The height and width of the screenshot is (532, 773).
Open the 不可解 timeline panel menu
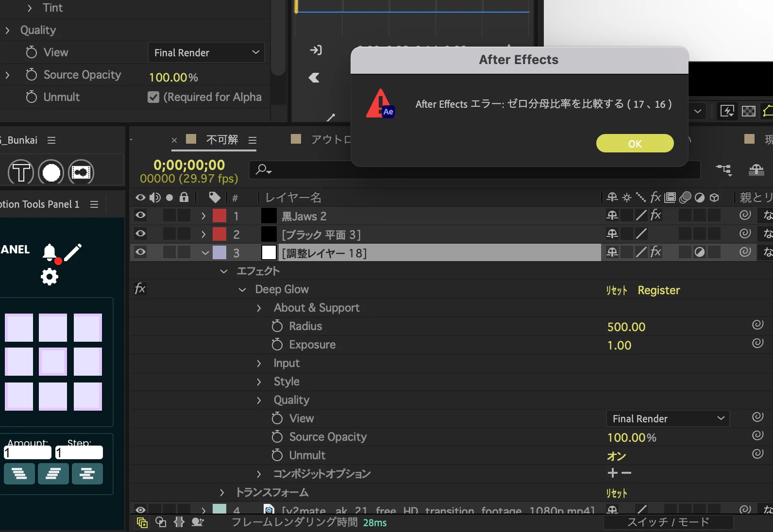pyautogui.click(x=252, y=140)
